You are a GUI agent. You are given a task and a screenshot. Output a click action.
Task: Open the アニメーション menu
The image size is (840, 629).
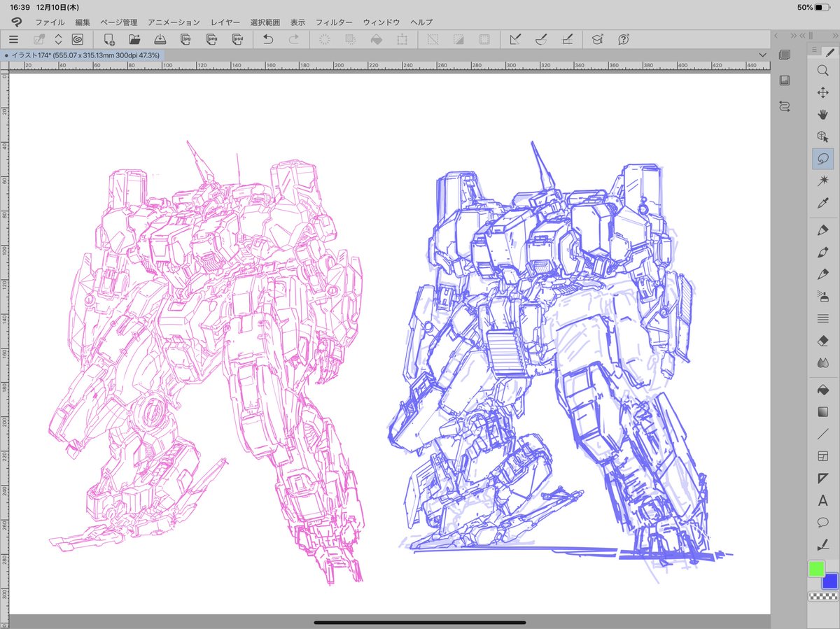point(174,22)
